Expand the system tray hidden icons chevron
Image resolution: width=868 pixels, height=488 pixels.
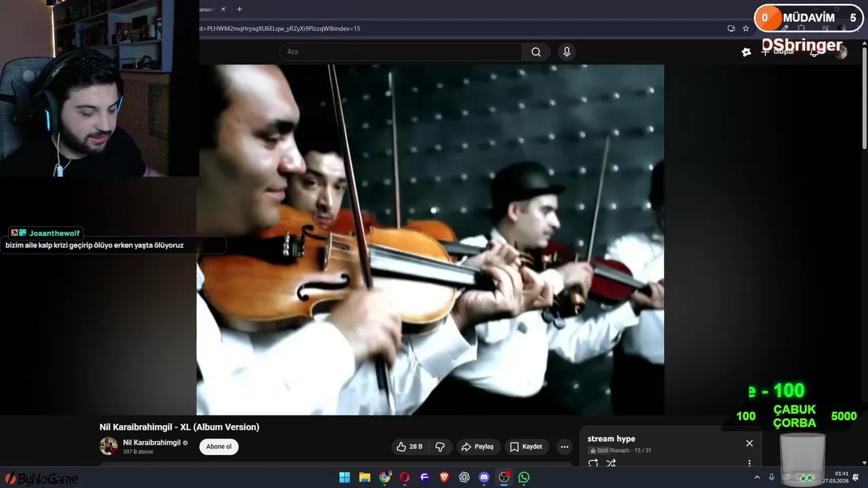click(x=757, y=477)
